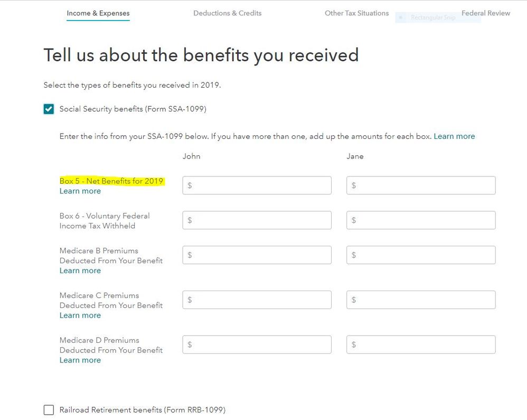Open Learn more link after SSA-1099 instructions
The image size is (527, 420).
pos(454,136)
